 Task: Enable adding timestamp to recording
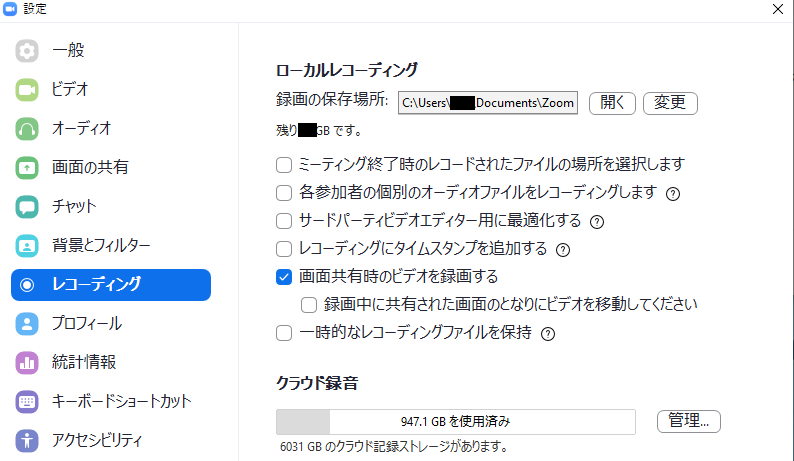tap(283, 248)
